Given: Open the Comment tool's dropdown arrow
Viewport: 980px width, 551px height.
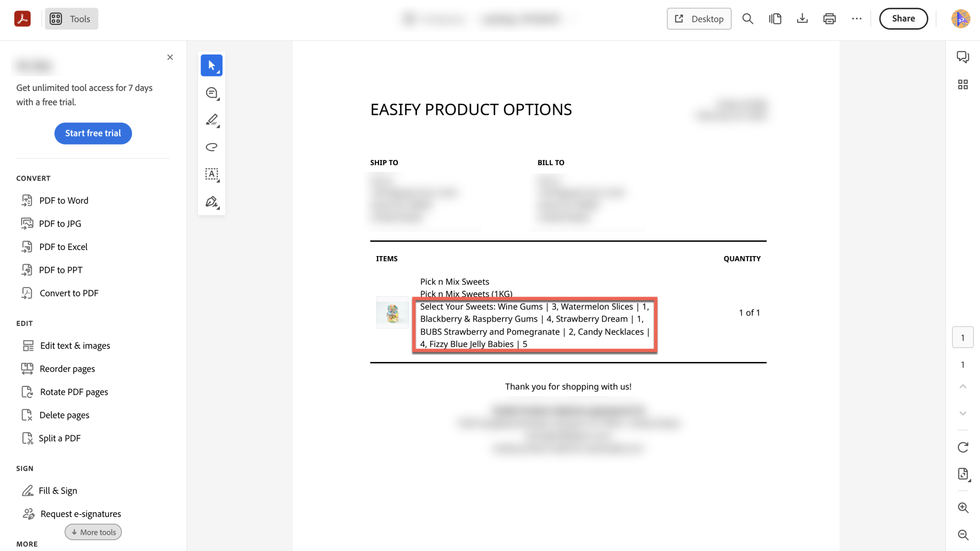Looking at the screenshot, I should pos(218,99).
